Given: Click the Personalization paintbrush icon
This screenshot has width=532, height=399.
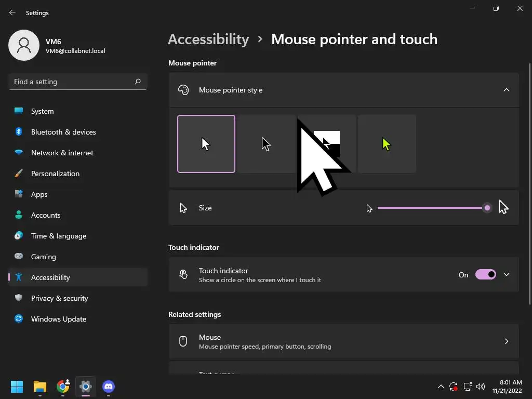Looking at the screenshot, I should [19, 174].
